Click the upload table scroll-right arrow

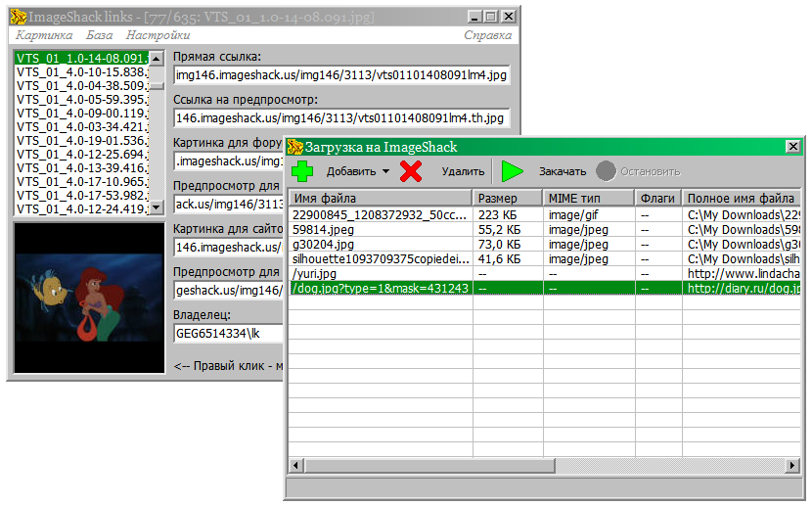tap(792, 465)
